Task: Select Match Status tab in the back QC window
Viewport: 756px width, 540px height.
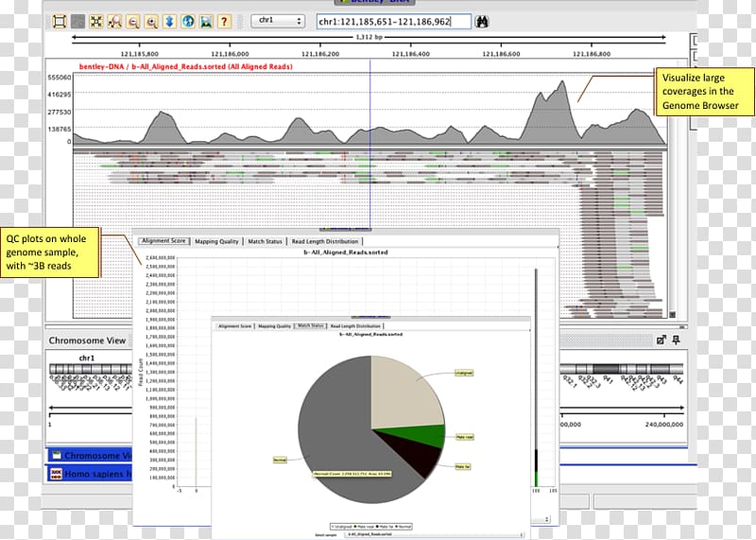Action: click(x=265, y=241)
